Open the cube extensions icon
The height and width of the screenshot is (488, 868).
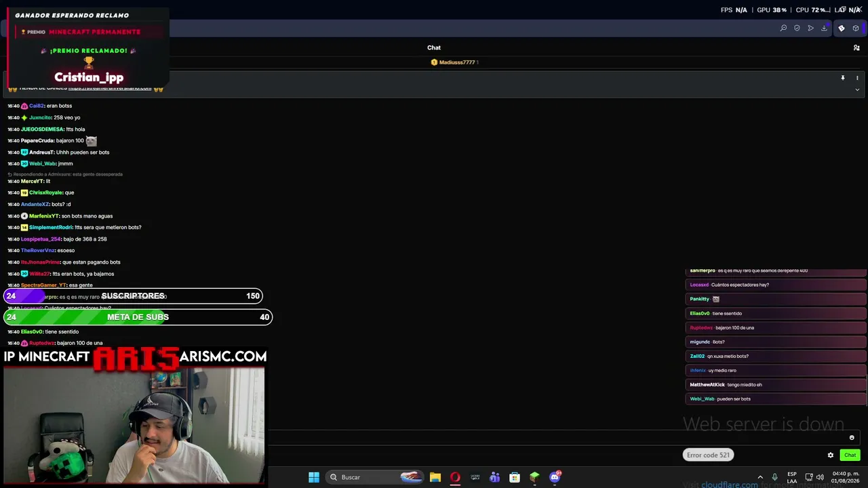coord(856,28)
